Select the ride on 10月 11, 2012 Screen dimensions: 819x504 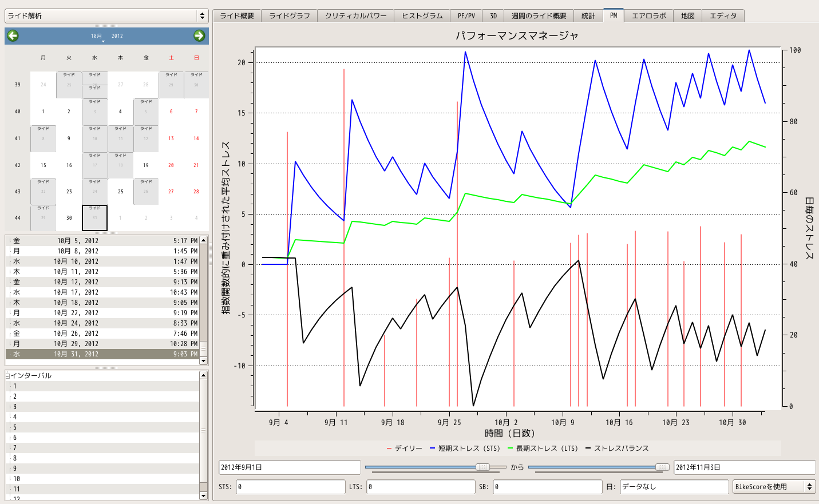(x=102, y=272)
